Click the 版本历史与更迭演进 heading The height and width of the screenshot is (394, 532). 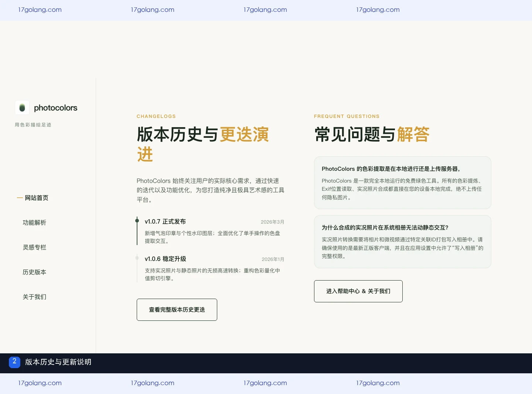click(x=203, y=144)
